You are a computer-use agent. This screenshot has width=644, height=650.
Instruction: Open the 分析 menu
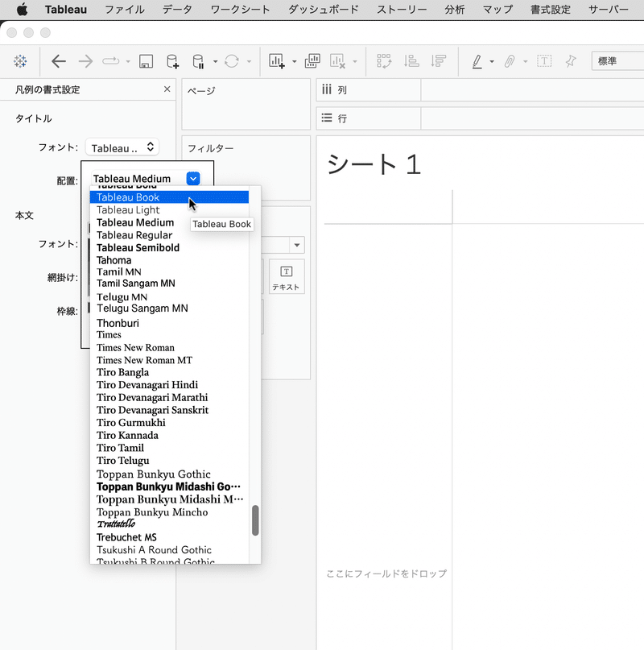pyautogui.click(x=455, y=10)
